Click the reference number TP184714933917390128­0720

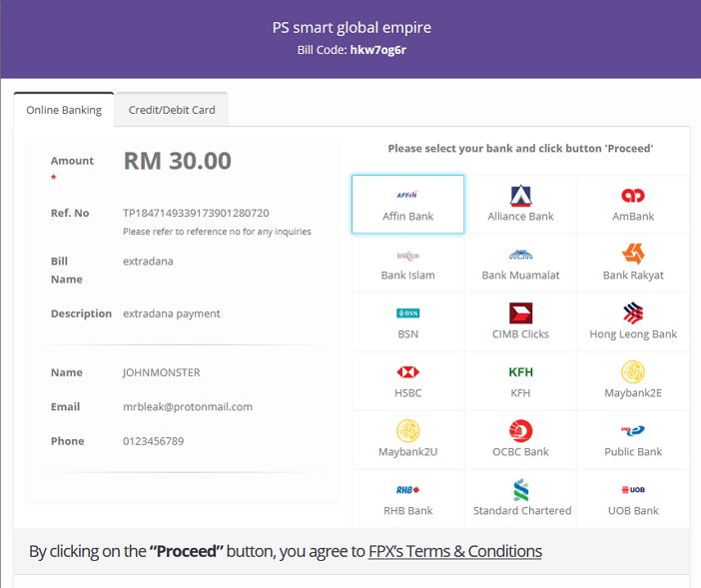pyautogui.click(x=196, y=213)
